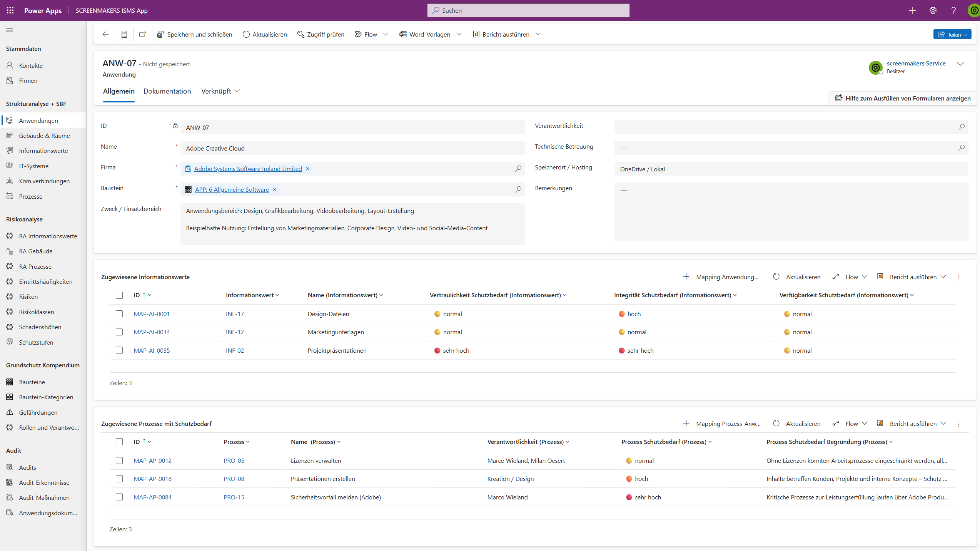
Task: Open more commands for Zugewiesene Informationswerte
Action: tap(959, 277)
